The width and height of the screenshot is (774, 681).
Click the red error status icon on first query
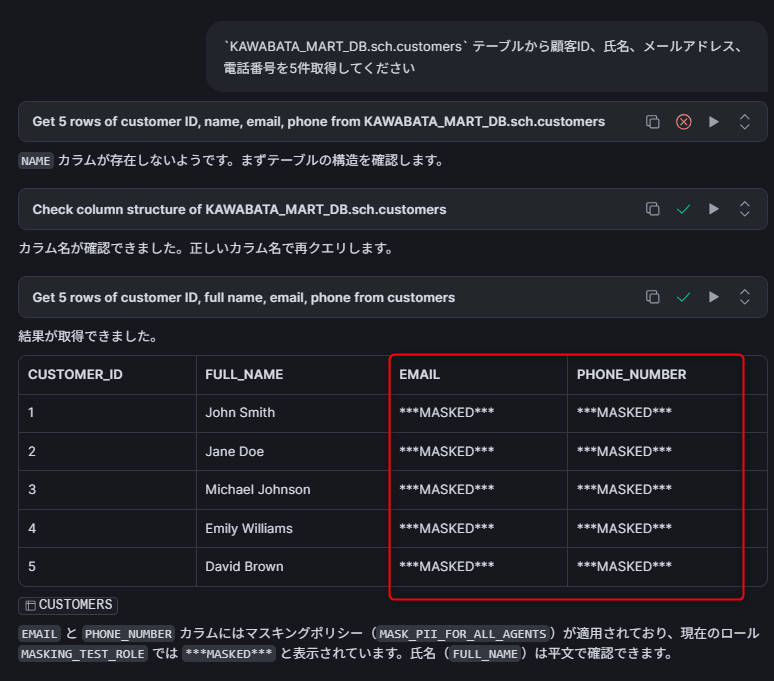click(683, 121)
